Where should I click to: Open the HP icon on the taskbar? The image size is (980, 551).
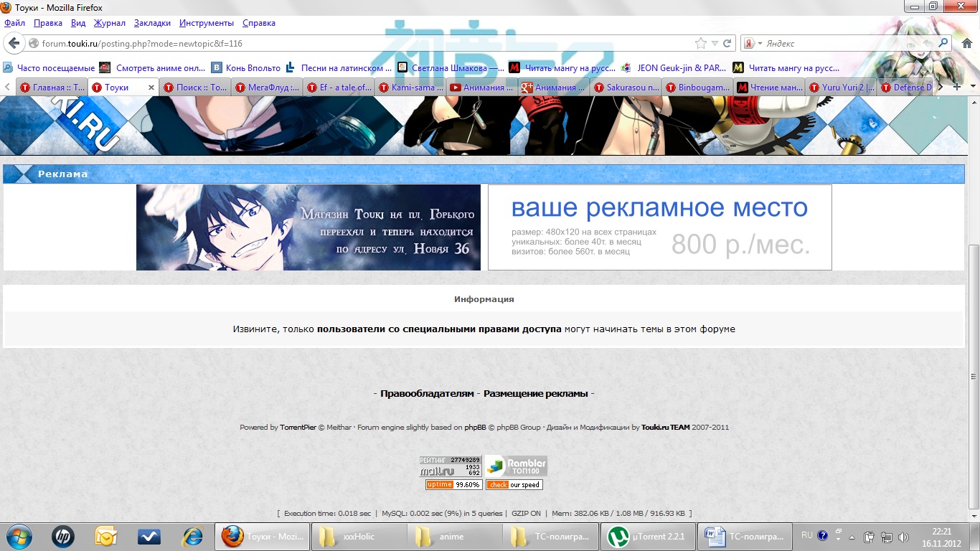point(63,536)
